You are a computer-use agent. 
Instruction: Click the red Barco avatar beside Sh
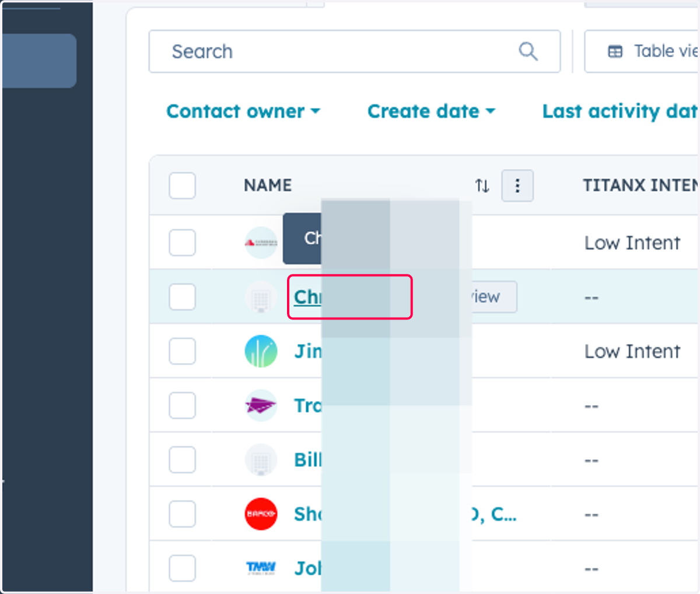point(261,514)
